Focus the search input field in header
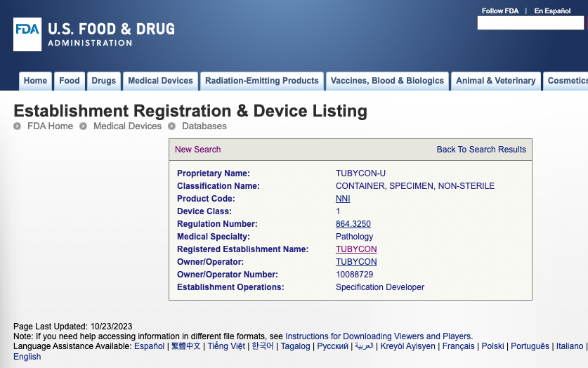Screen dimensions: 588x368 pos(530,23)
